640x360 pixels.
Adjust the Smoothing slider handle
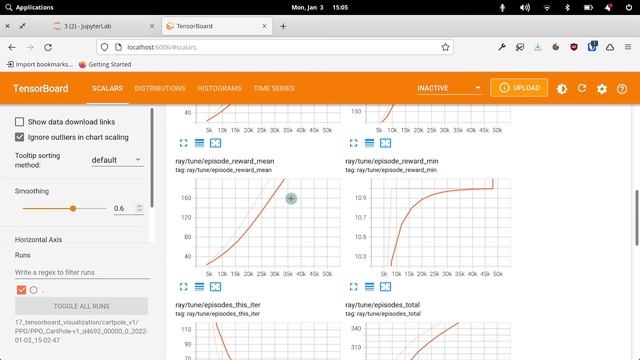(73, 209)
